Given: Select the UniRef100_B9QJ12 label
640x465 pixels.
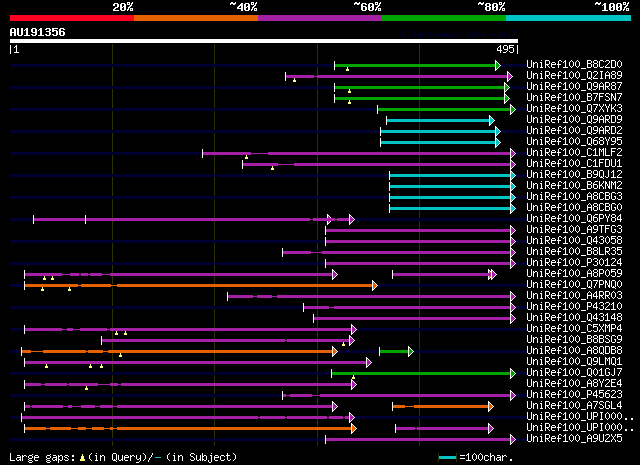Looking at the screenshot, I should (574, 174).
